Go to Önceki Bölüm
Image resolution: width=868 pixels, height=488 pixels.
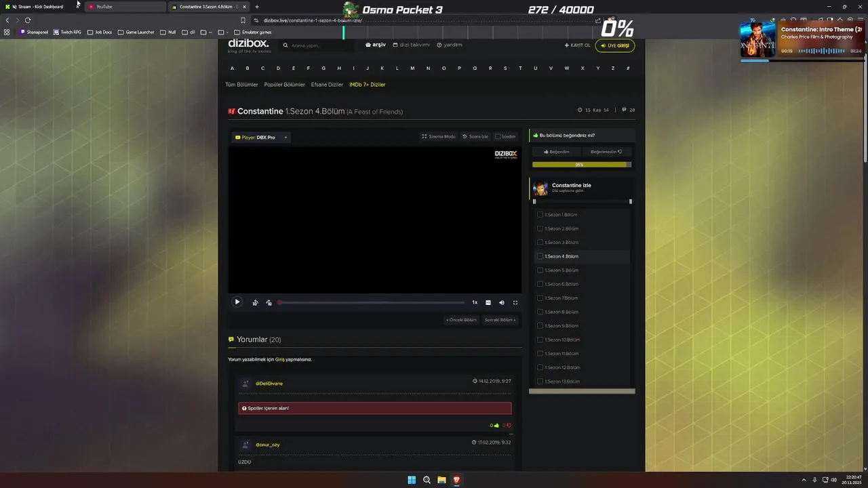[x=461, y=320]
